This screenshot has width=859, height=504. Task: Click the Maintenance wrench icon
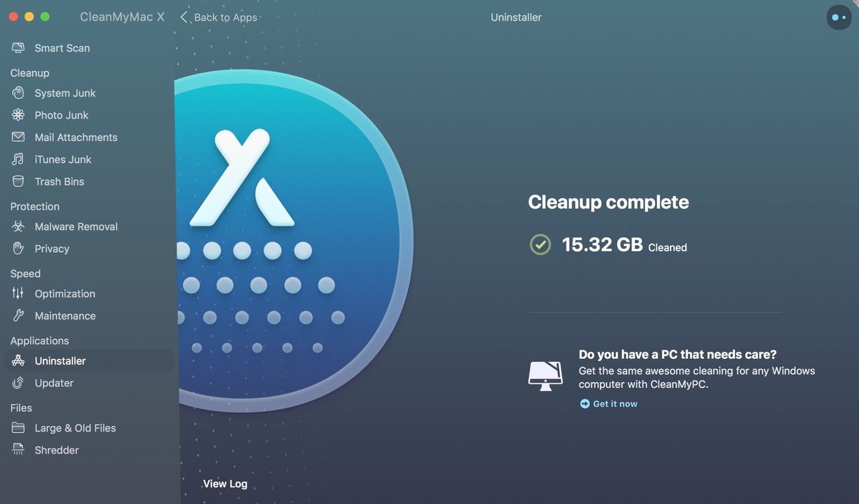click(18, 315)
